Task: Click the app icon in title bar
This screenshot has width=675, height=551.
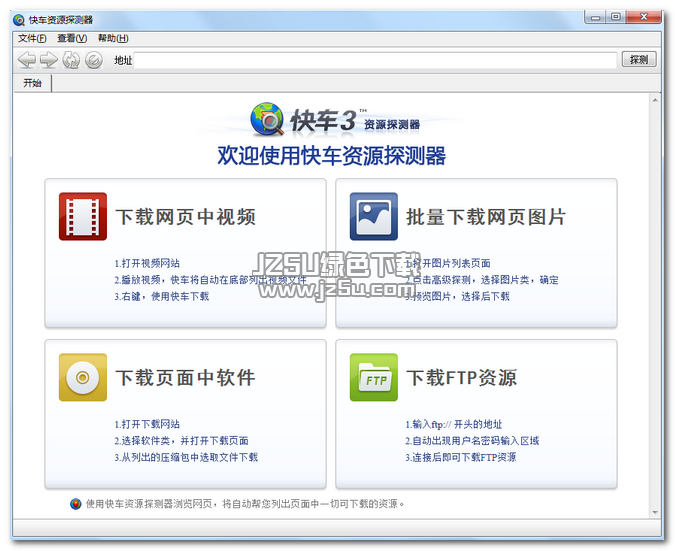Action: pyautogui.click(x=19, y=20)
